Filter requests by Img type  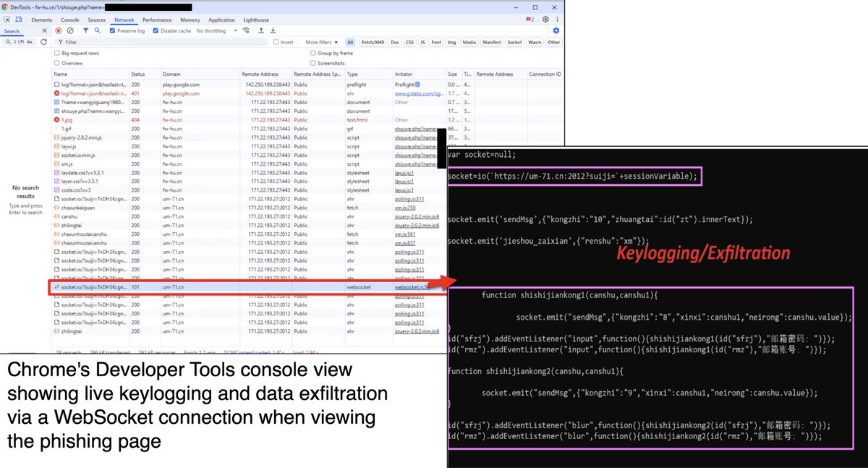pyautogui.click(x=452, y=42)
